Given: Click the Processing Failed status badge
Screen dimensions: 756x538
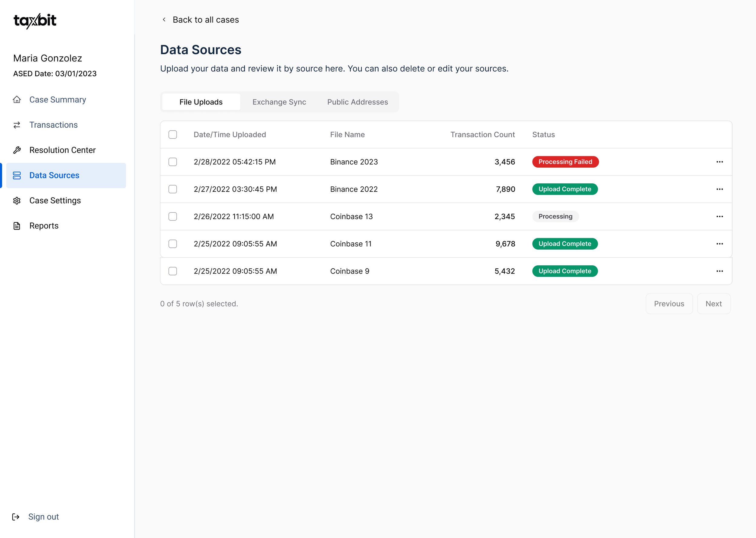Looking at the screenshot, I should pyautogui.click(x=565, y=162).
